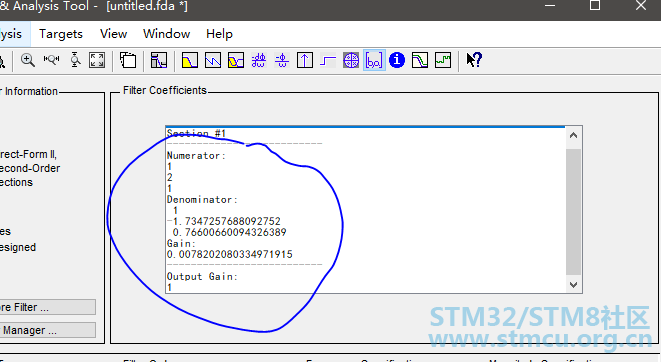Open Filter Information with the blue i icon

397,60
